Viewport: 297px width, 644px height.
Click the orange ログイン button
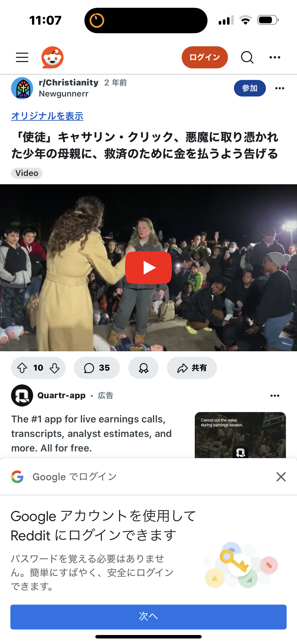pyautogui.click(x=204, y=57)
